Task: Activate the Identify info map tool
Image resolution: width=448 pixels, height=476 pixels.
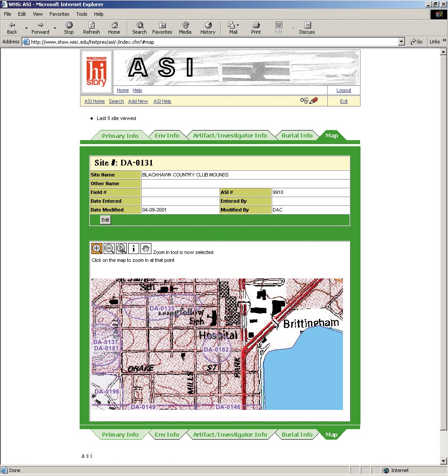Action: (133, 249)
